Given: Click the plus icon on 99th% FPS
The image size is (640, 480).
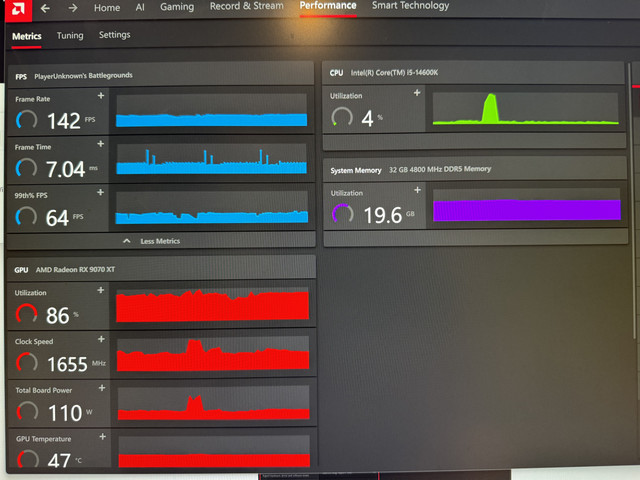Looking at the screenshot, I should click(100, 192).
